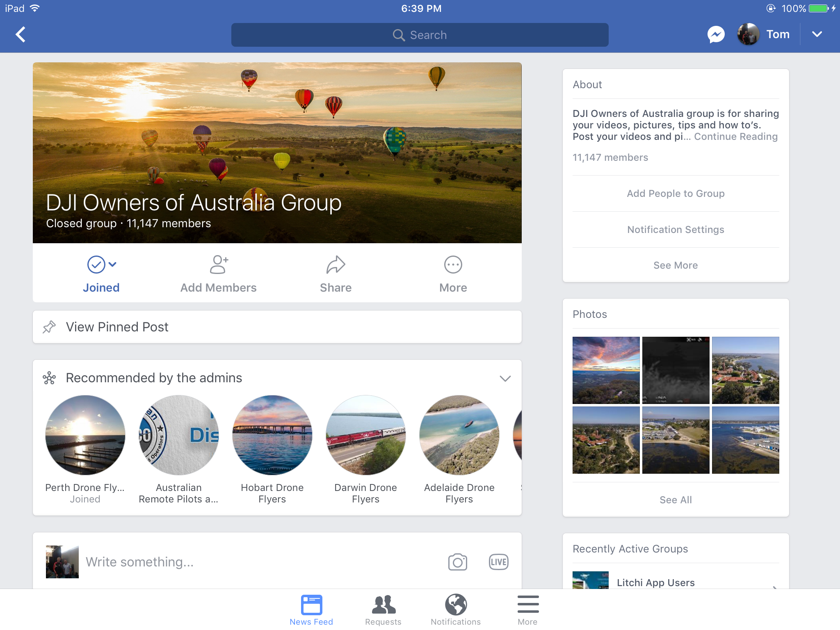
Task: Collapse Recommended by the admins section
Action: (x=505, y=378)
